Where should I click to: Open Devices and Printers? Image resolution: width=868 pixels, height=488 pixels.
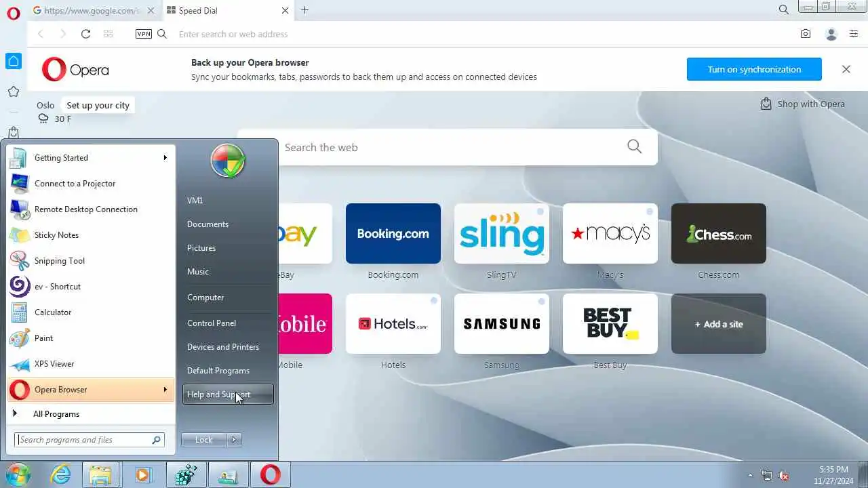pos(227,347)
